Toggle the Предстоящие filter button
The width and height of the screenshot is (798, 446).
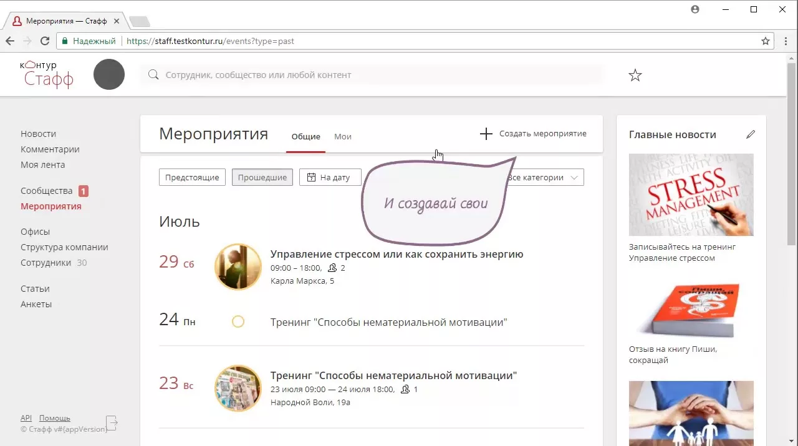click(192, 177)
